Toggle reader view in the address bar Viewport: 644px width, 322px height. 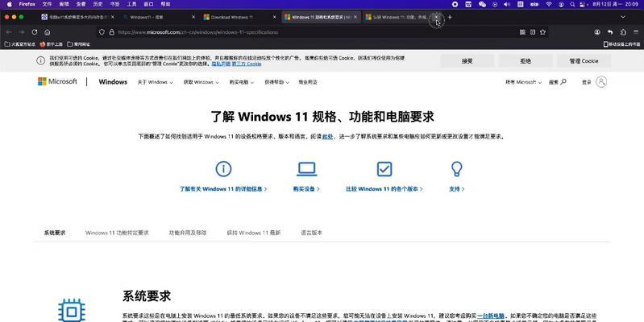(533, 32)
